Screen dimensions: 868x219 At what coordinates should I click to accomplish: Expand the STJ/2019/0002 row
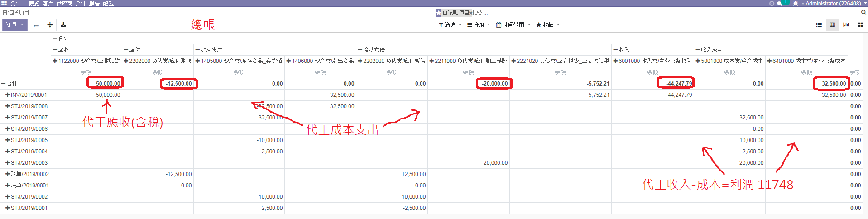26,197
